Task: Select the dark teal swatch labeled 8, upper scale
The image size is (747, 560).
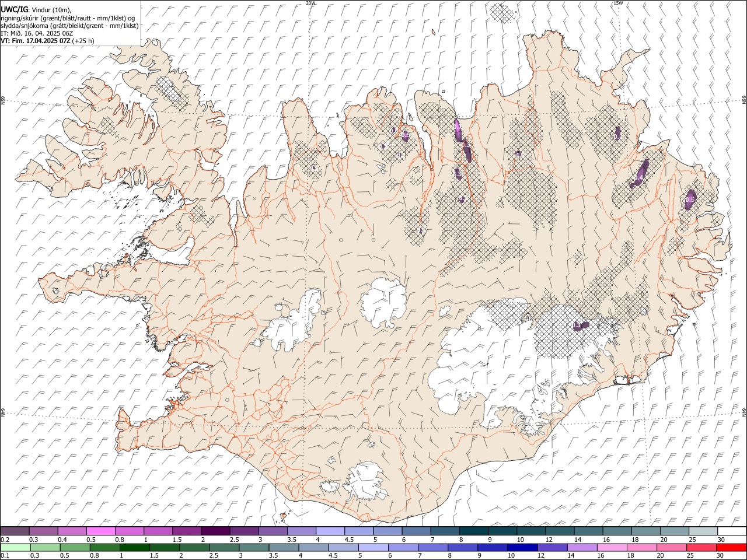Action: [474, 531]
